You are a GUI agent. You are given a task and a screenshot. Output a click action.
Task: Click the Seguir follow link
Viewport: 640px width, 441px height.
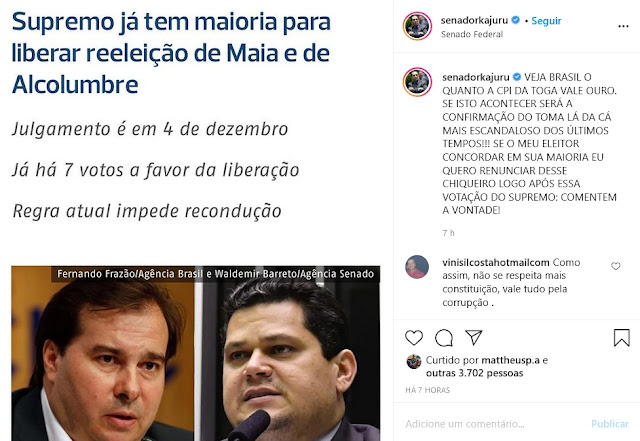coord(546,20)
